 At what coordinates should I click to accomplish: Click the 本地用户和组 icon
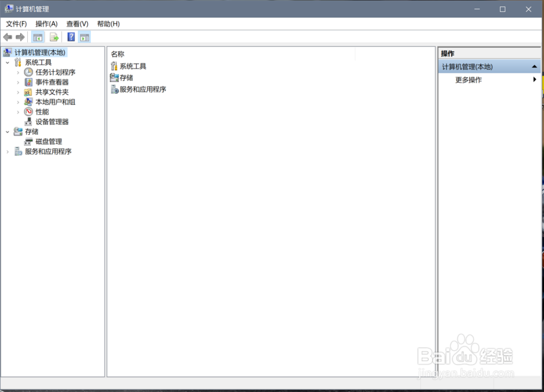point(28,102)
